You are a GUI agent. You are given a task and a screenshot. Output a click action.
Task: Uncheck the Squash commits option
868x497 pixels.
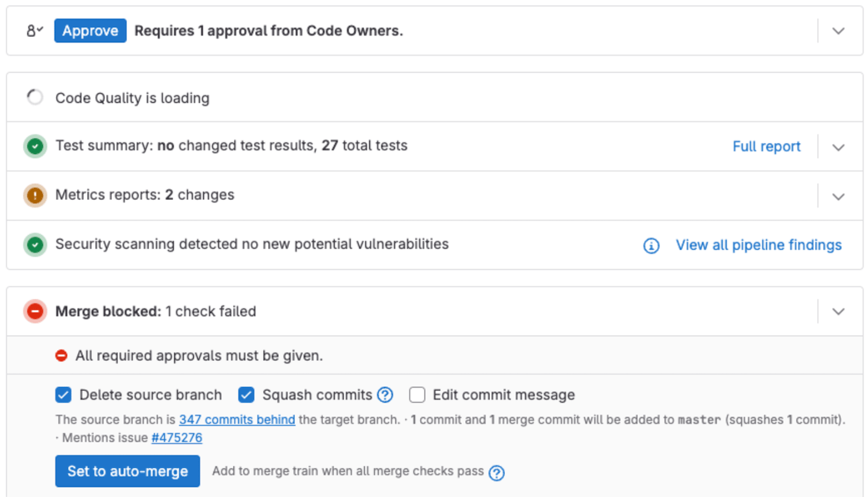point(247,395)
